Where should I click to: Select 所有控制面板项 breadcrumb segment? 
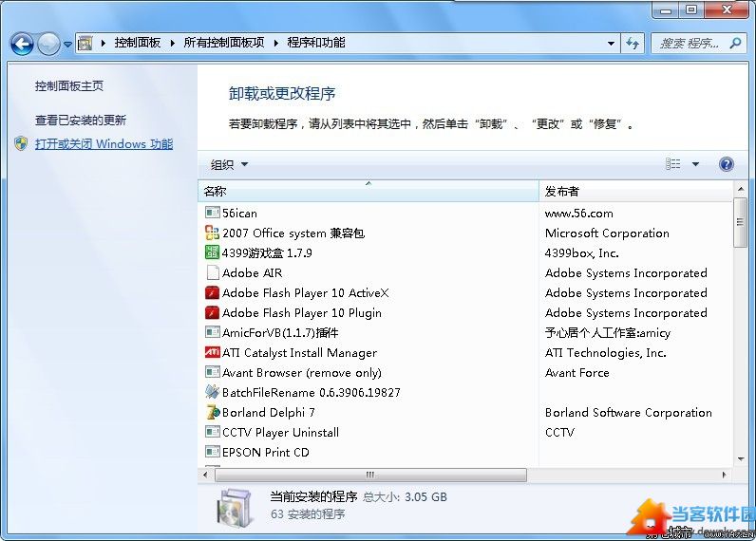pos(224,43)
